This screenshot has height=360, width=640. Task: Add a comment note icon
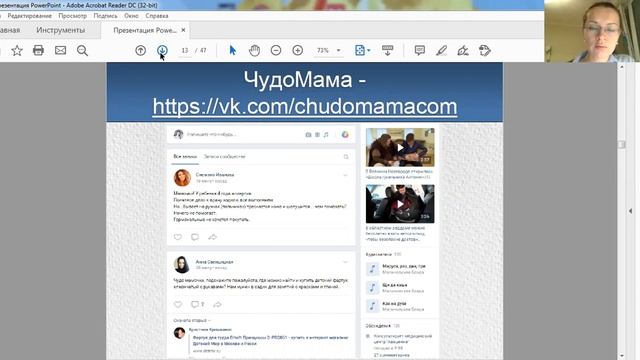point(420,51)
